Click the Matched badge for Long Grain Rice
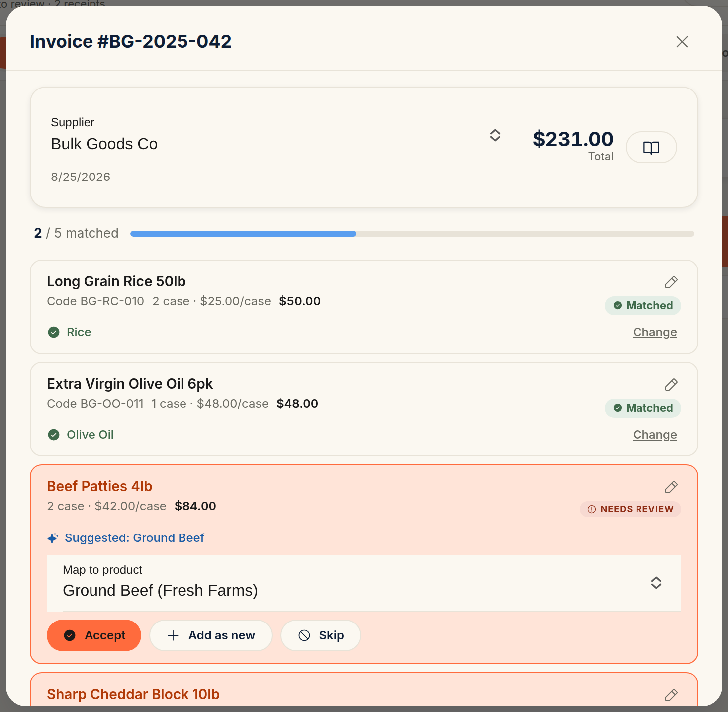 (643, 305)
